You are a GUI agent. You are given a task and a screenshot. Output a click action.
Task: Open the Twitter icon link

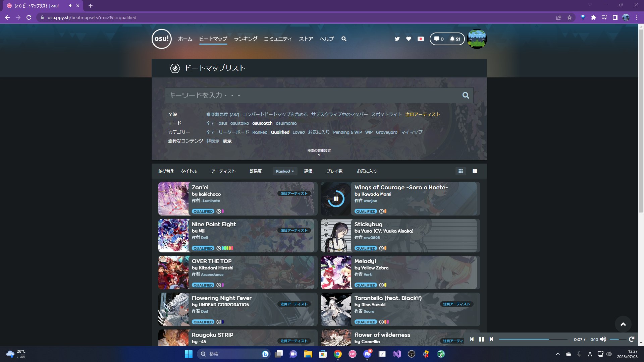(x=397, y=39)
